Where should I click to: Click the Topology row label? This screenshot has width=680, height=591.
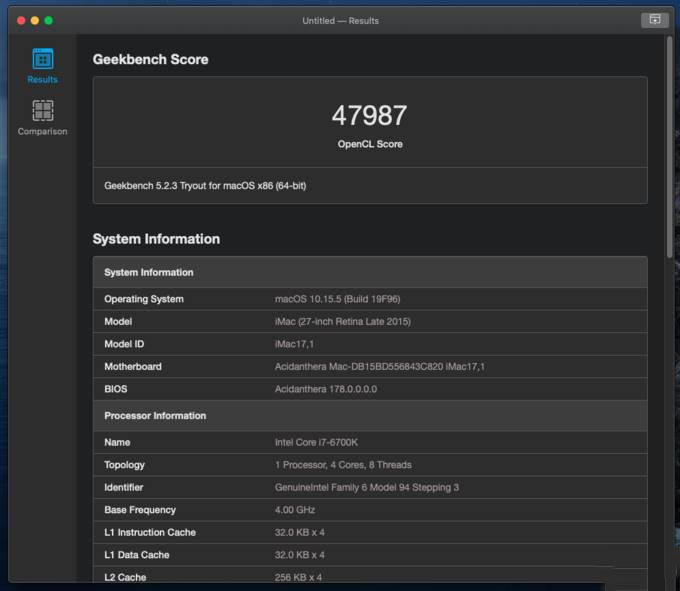[x=124, y=465]
